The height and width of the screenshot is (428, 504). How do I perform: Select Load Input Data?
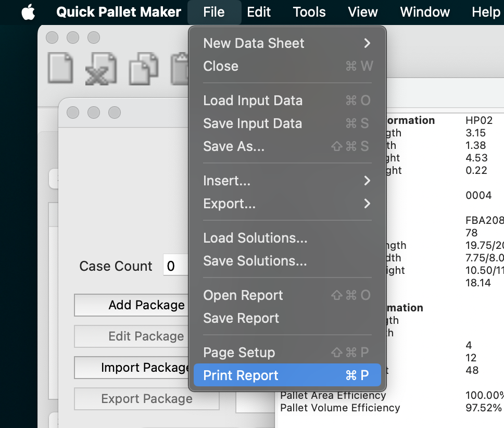[287, 100]
